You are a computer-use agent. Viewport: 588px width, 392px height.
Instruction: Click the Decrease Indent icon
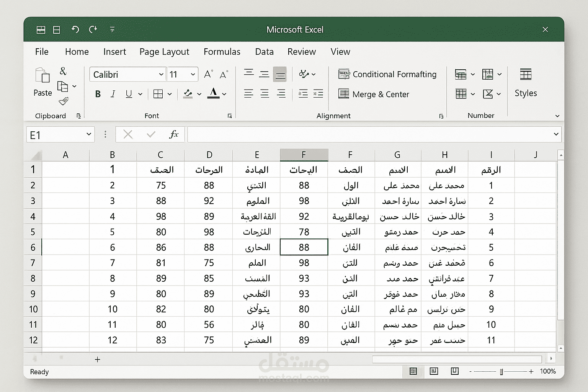pyautogui.click(x=303, y=94)
